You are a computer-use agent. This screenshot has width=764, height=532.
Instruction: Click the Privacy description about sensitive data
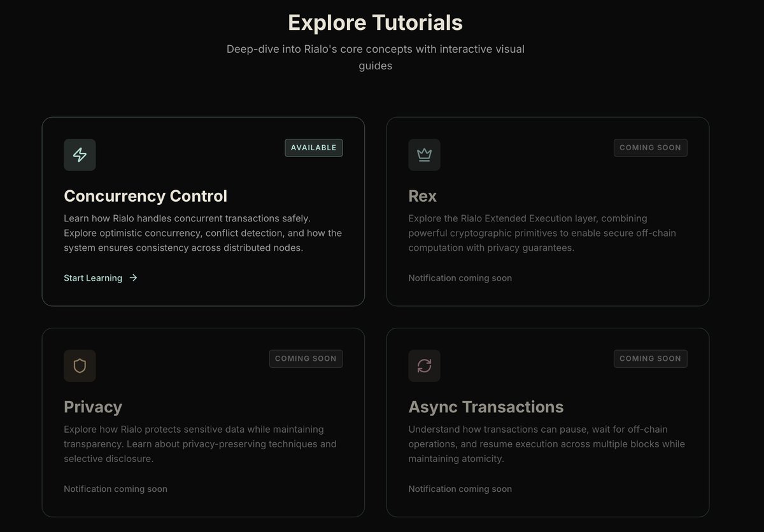click(200, 444)
